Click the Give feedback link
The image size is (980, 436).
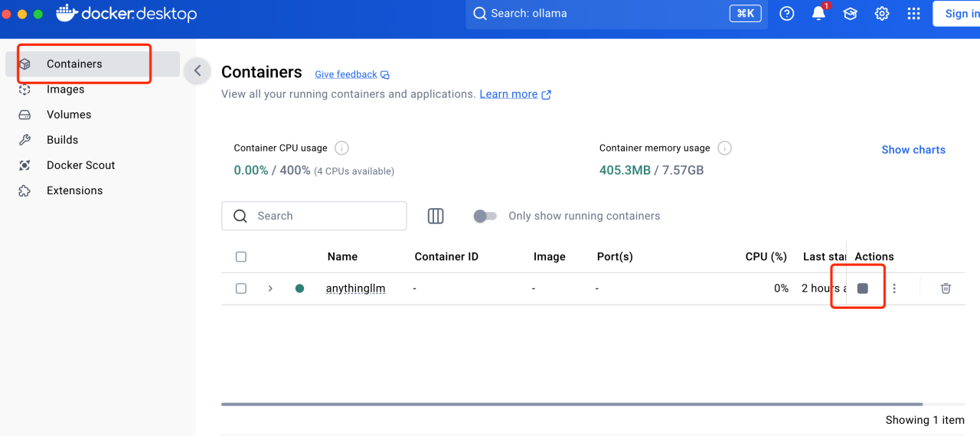tap(346, 74)
